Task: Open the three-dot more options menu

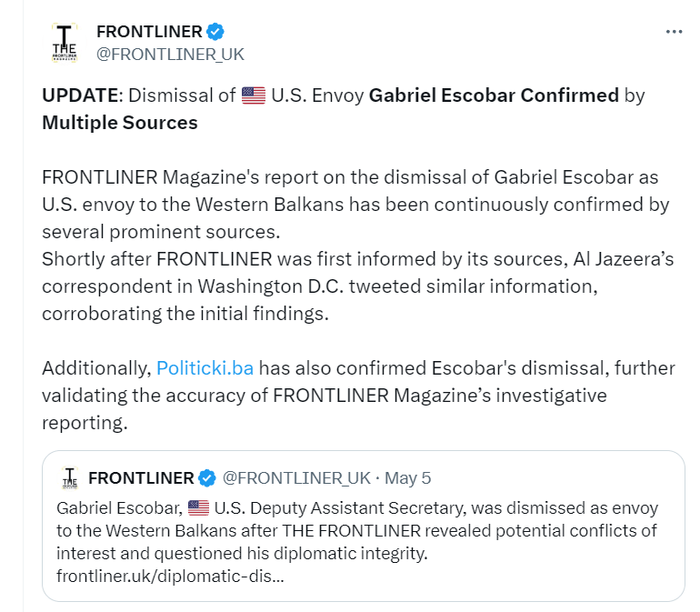Action: pyautogui.click(x=674, y=32)
